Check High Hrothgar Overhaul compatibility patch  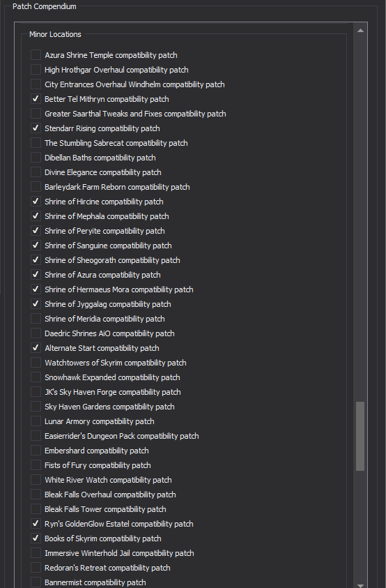36,69
